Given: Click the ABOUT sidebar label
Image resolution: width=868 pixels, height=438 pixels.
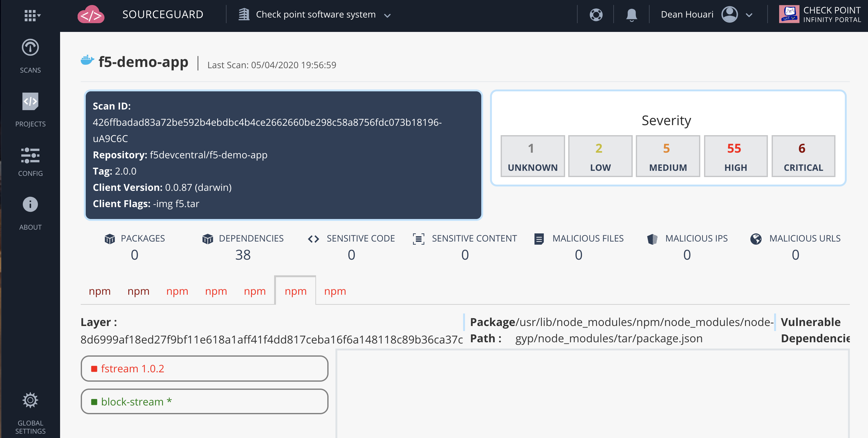Looking at the screenshot, I should (x=30, y=227).
